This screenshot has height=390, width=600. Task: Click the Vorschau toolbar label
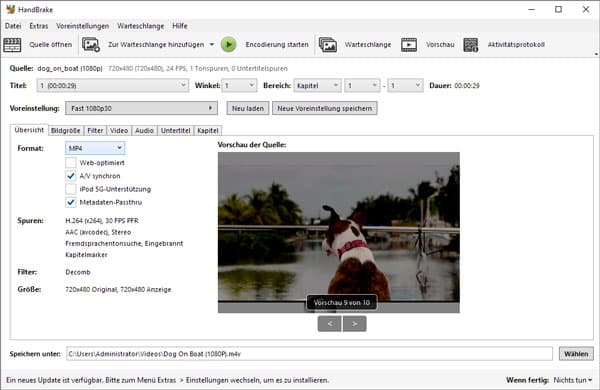click(440, 45)
